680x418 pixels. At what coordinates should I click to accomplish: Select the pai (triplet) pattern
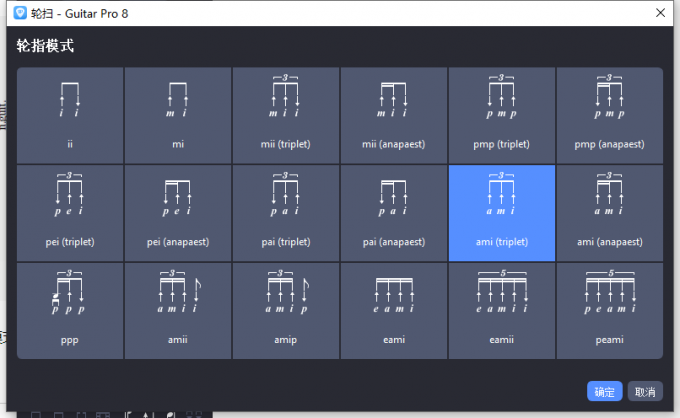coord(286,213)
